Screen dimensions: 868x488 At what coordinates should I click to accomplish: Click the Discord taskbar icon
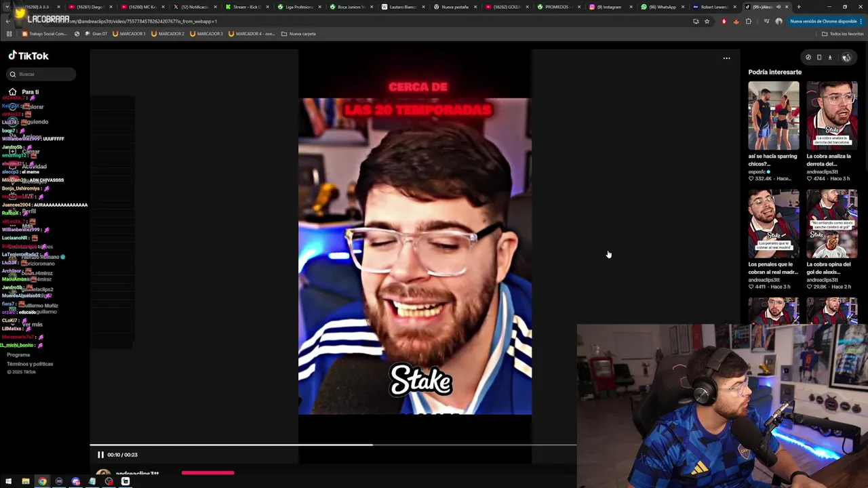75,481
